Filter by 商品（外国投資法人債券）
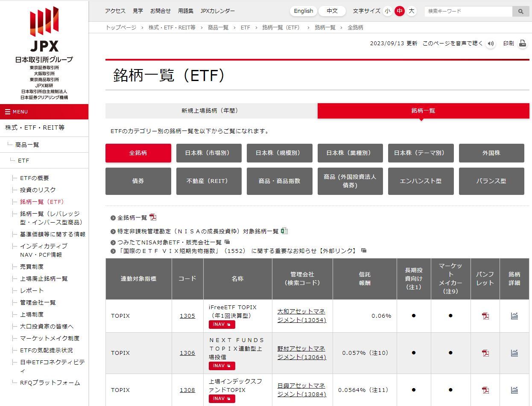This screenshot has height=406, width=532. coord(350,181)
